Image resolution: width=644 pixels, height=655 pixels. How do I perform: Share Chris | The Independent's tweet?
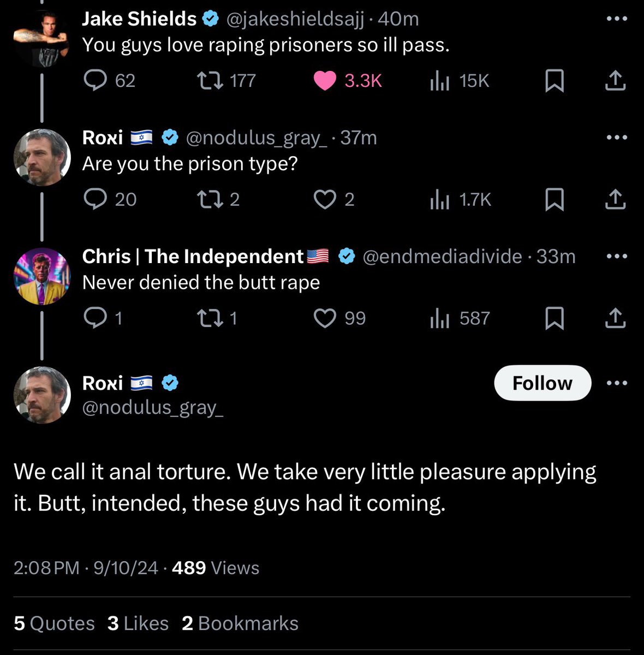tap(615, 318)
